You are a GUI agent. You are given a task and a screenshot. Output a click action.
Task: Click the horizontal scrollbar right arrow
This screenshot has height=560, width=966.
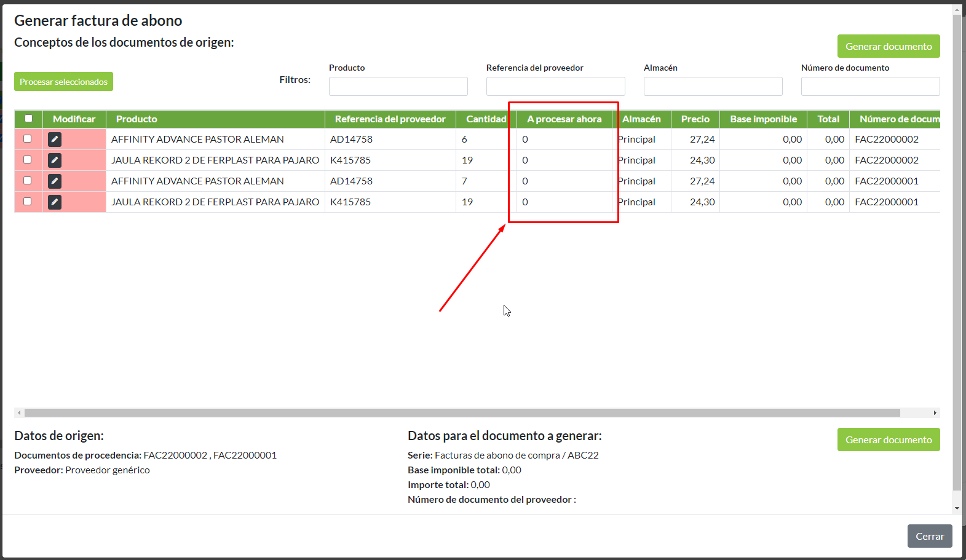[x=935, y=413]
